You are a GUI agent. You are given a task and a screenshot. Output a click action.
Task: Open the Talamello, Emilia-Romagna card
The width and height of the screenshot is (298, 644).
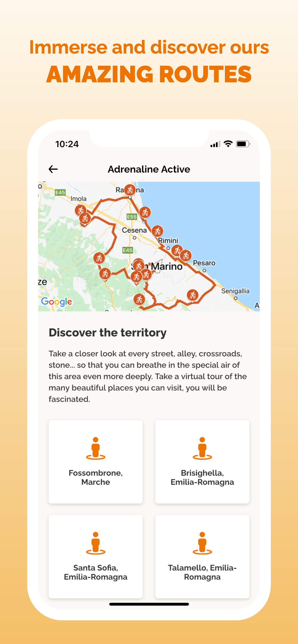point(202,556)
